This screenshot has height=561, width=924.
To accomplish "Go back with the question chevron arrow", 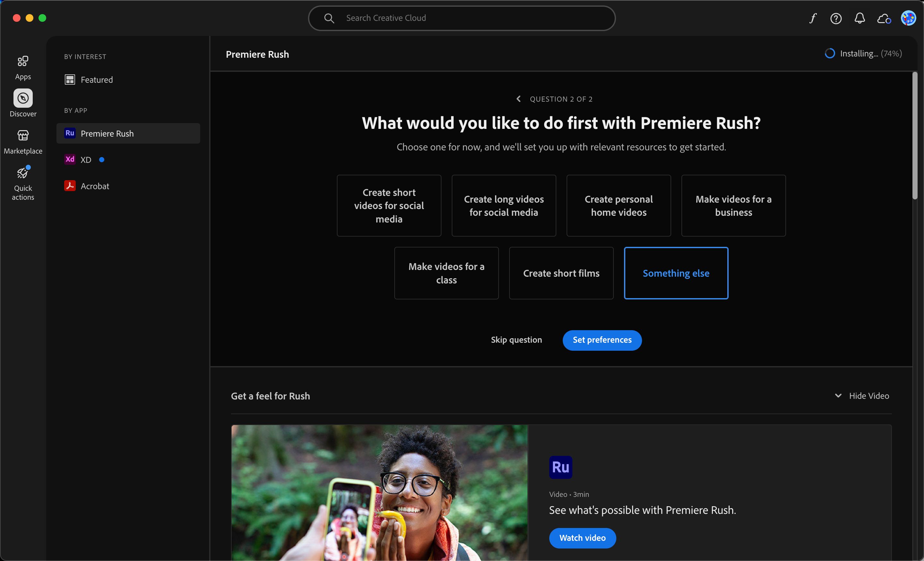I will pos(518,99).
